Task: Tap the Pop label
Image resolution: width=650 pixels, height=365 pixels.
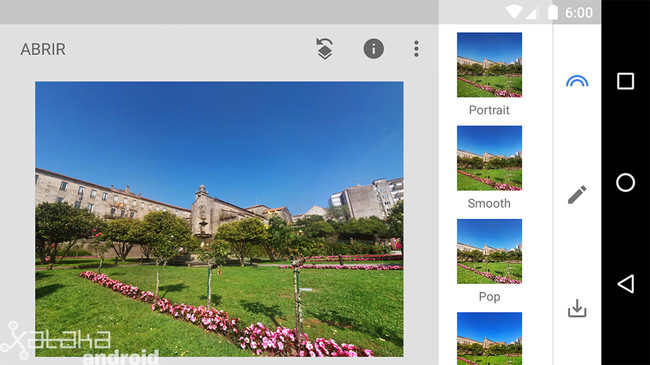Action: pyautogui.click(x=489, y=297)
